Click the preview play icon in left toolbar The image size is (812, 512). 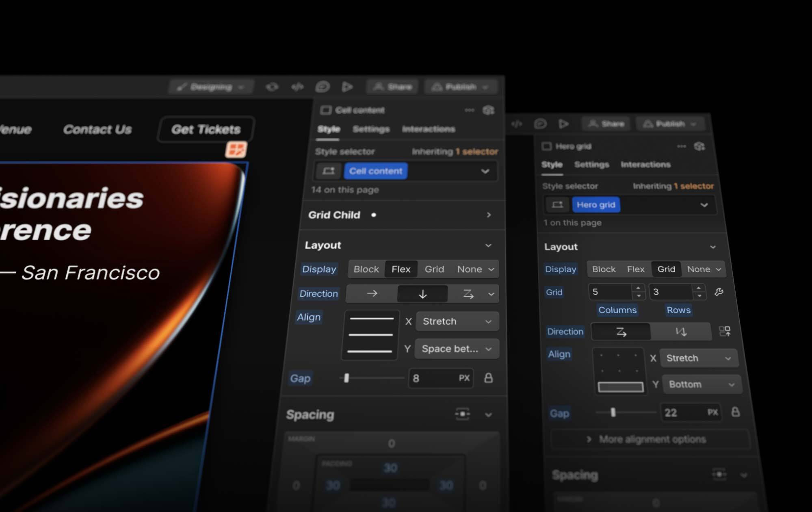point(347,87)
